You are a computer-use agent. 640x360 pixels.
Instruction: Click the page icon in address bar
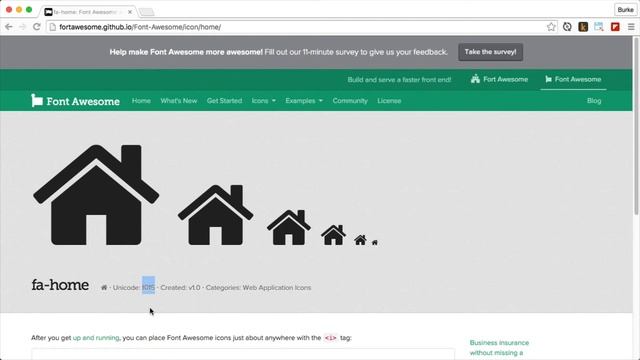(x=53, y=27)
